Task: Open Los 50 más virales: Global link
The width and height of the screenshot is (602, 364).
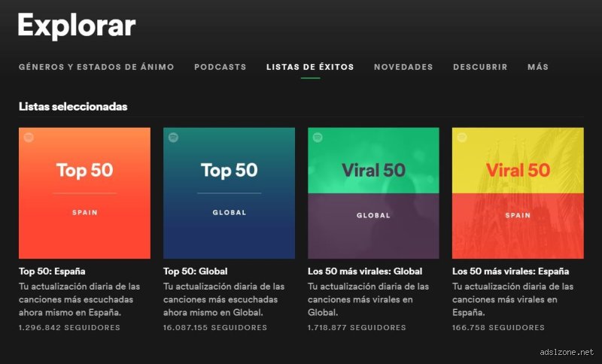Action: click(x=365, y=271)
